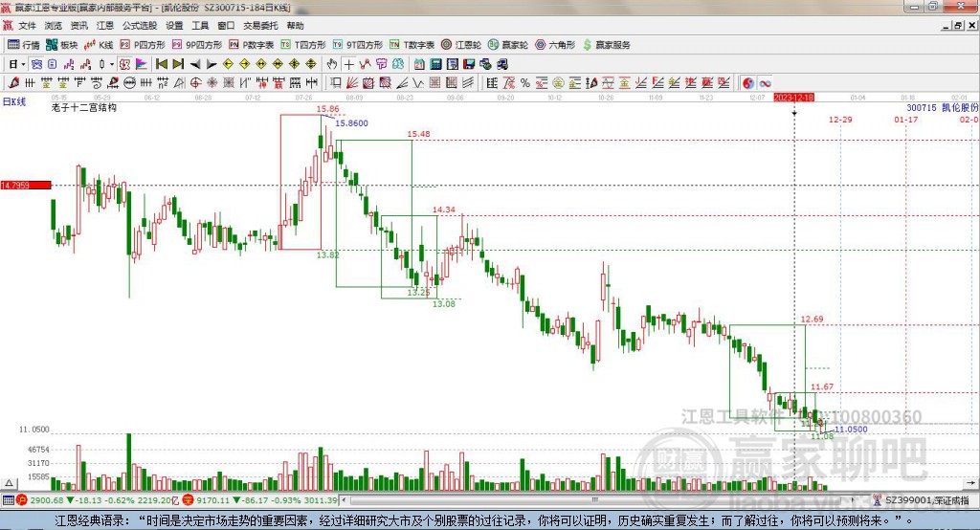The image size is (980, 530).
Task: Click the colored flag chart icon
Action: (x=142, y=64)
